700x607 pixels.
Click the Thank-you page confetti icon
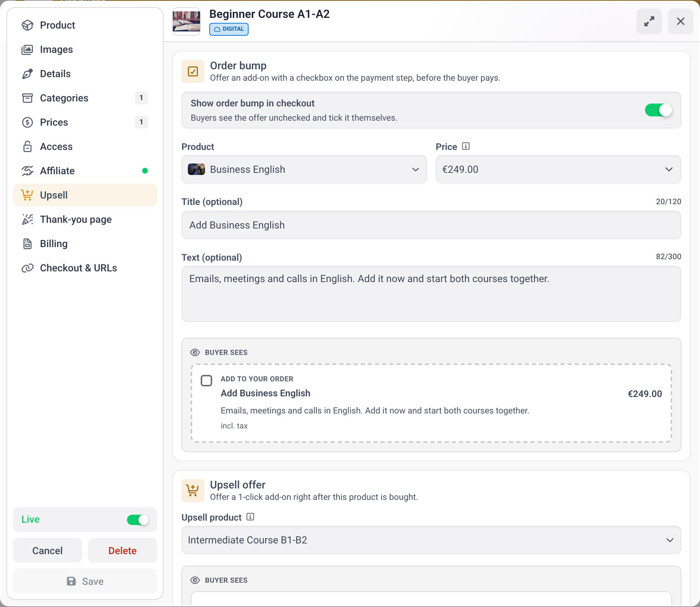point(27,219)
